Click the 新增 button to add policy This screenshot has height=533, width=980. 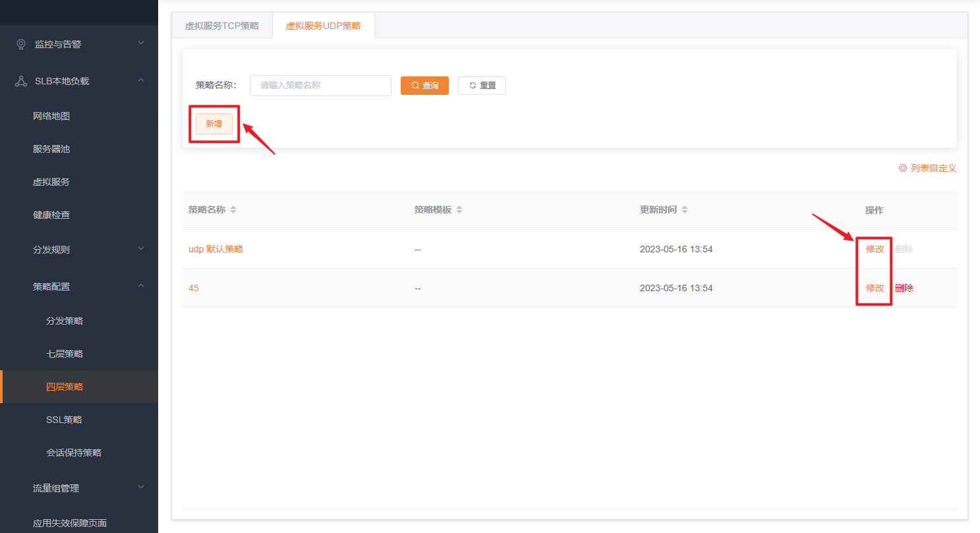214,123
